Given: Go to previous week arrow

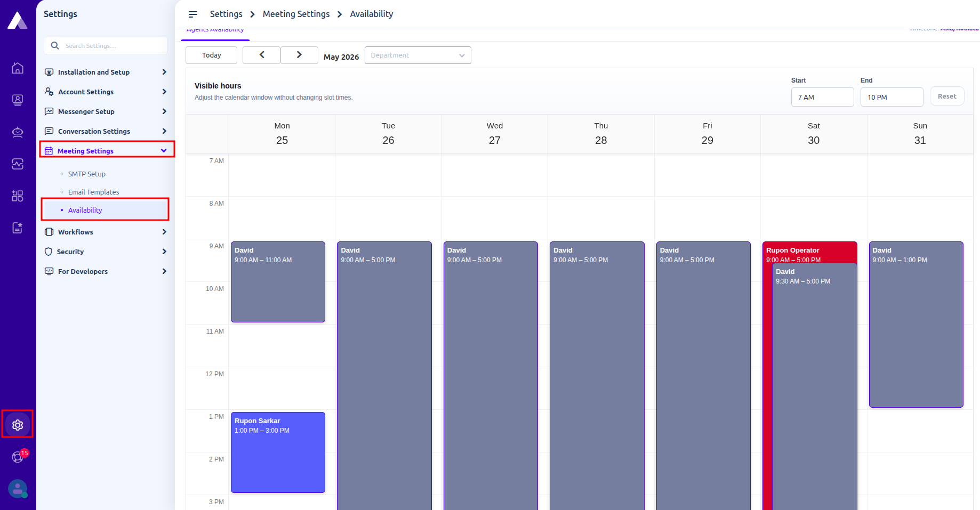Looking at the screenshot, I should [261, 55].
